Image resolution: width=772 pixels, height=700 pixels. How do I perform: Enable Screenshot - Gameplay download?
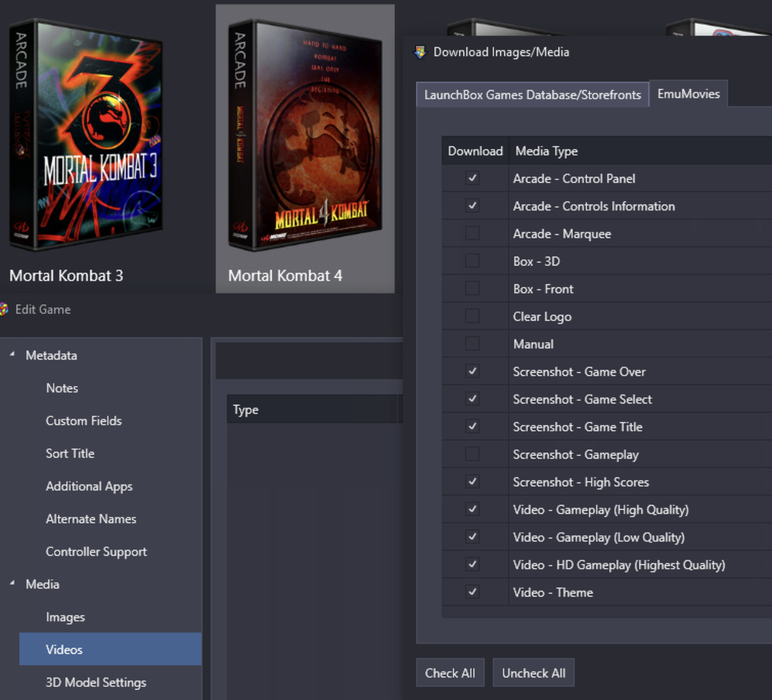click(472, 454)
